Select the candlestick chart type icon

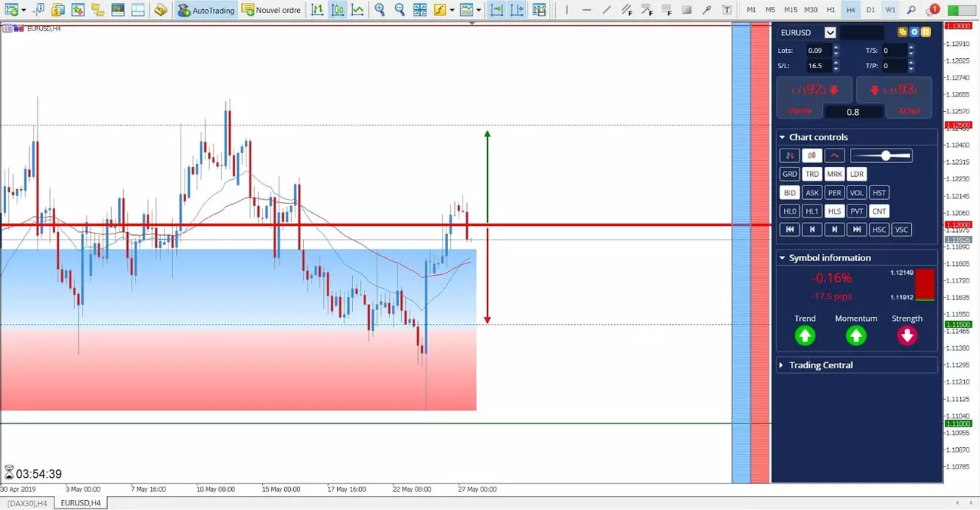pyautogui.click(x=337, y=10)
